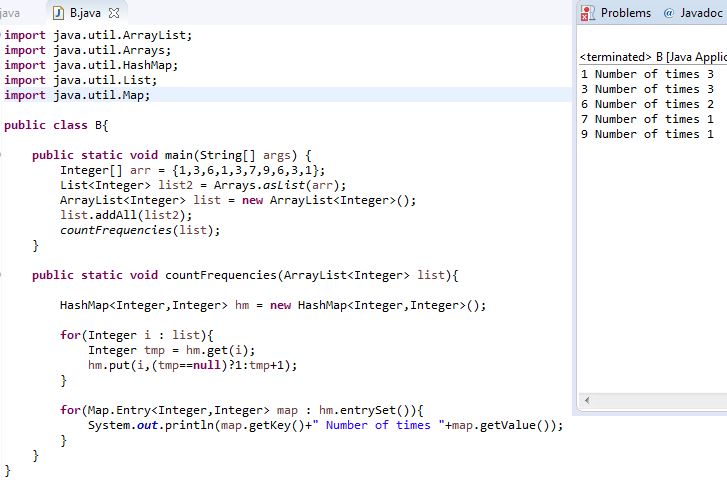This screenshot has width=727, height=480.
Task: Click the Integer[] arr array initializer line
Action: [193, 170]
